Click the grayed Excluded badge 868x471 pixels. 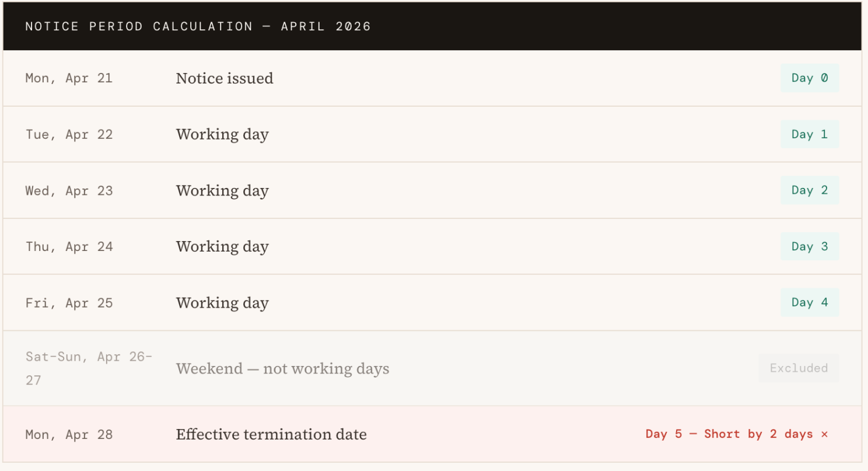[799, 368]
